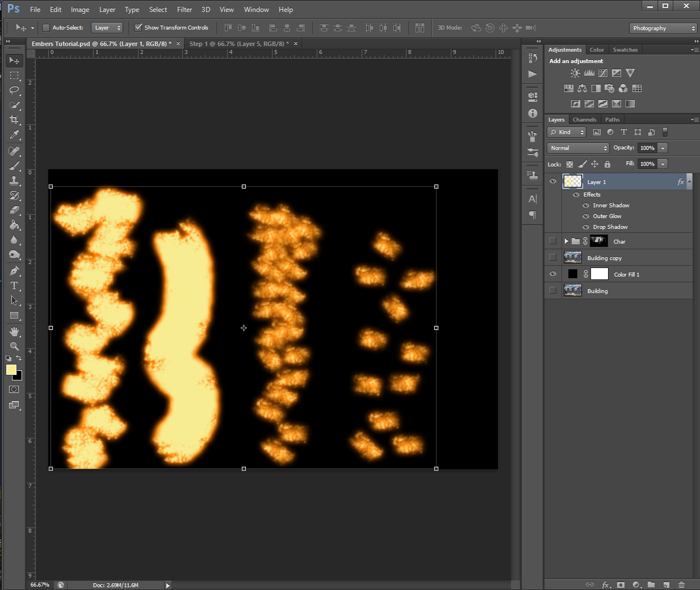This screenshot has width=700, height=590.
Task: Select the Color Fill 1 layer
Action: tap(627, 275)
